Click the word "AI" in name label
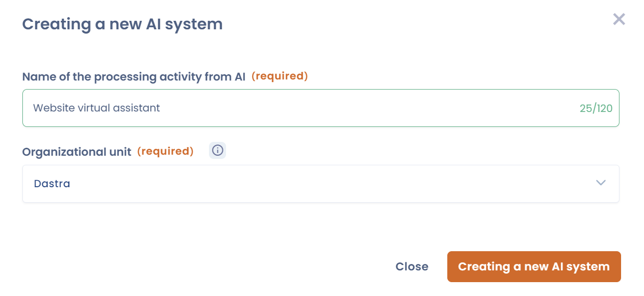The image size is (644, 296). pos(240,77)
